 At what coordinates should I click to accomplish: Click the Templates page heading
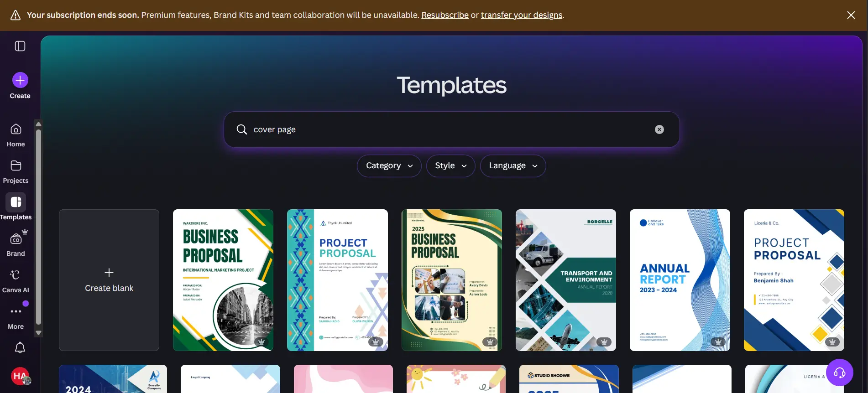(x=451, y=85)
